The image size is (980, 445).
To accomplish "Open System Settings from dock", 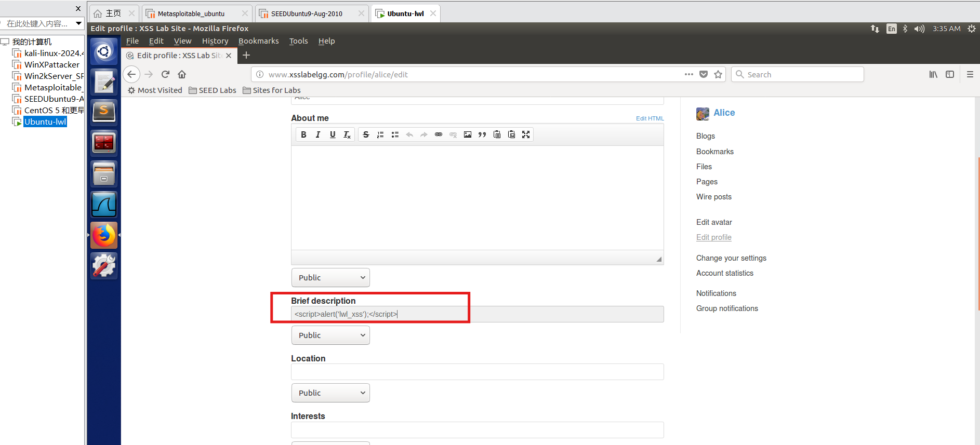I will (x=104, y=266).
